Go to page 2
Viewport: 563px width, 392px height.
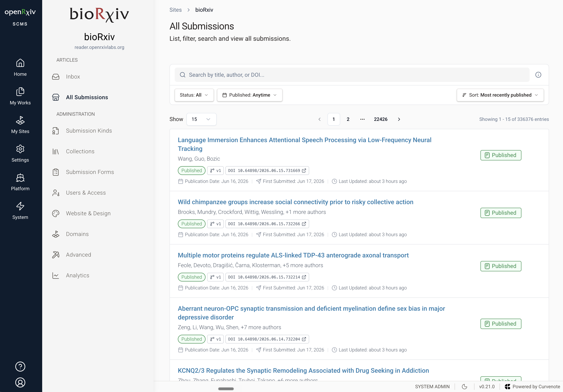click(x=348, y=119)
